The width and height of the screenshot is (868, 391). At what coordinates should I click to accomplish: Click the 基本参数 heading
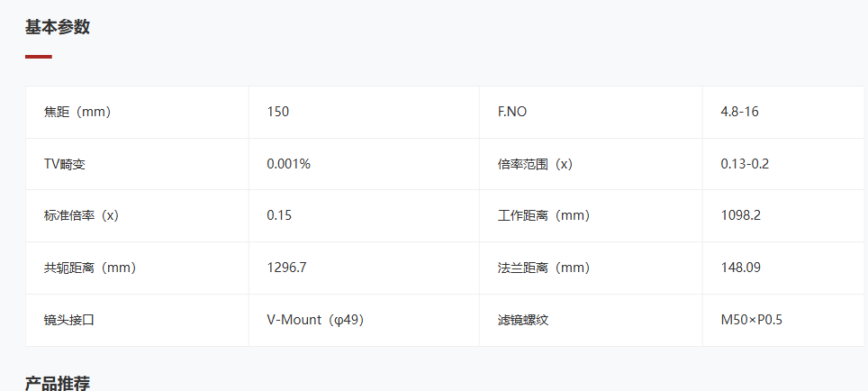point(58,27)
